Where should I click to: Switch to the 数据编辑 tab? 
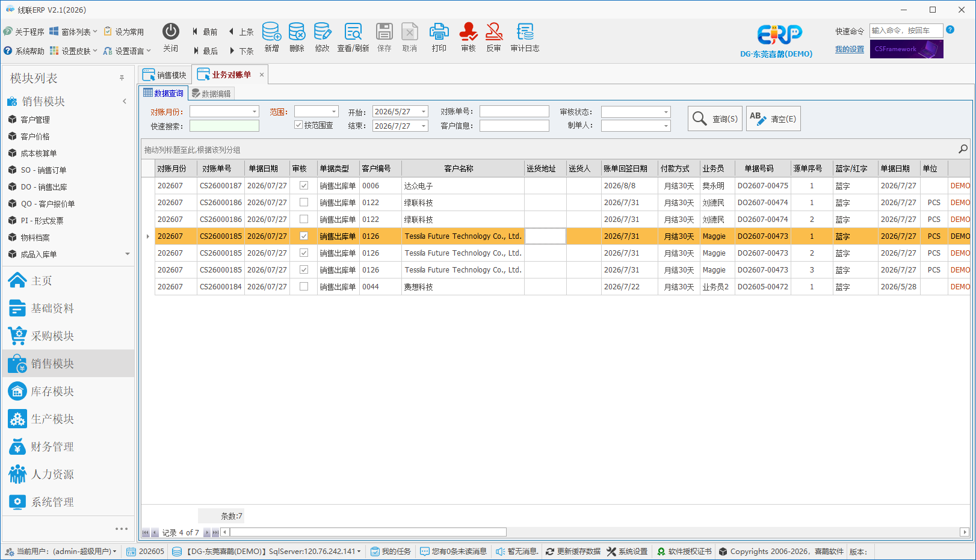coord(211,94)
